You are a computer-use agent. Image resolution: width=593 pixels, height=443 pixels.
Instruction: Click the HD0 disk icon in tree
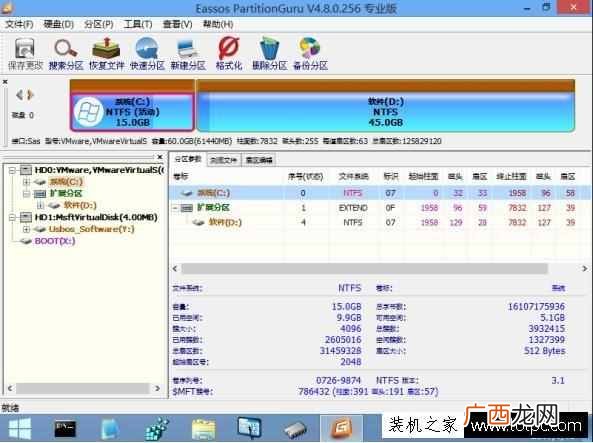(26, 170)
